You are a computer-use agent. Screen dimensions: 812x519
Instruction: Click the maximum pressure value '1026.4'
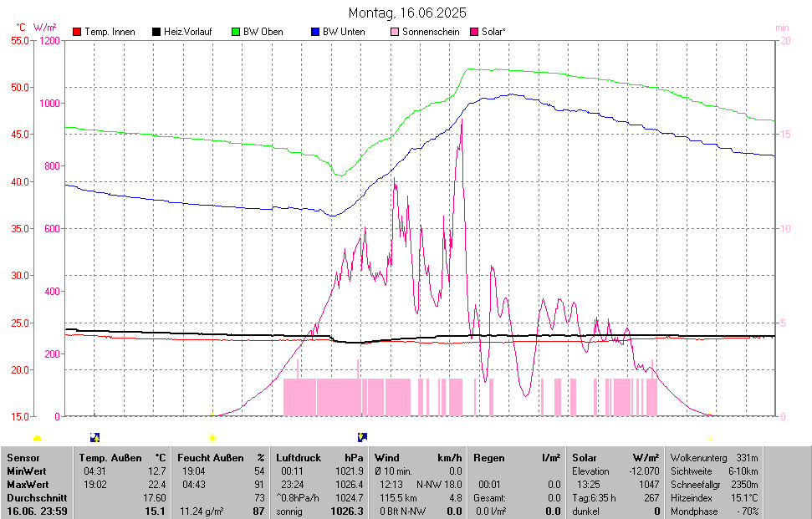click(x=350, y=485)
